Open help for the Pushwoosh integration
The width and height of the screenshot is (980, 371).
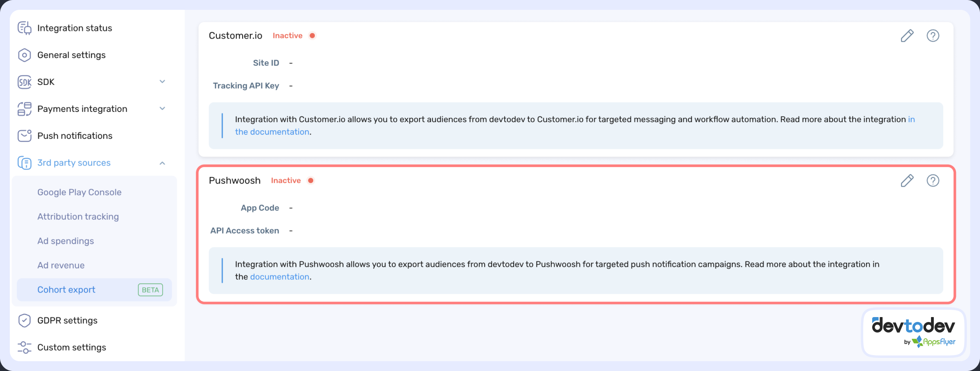coord(933,181)
